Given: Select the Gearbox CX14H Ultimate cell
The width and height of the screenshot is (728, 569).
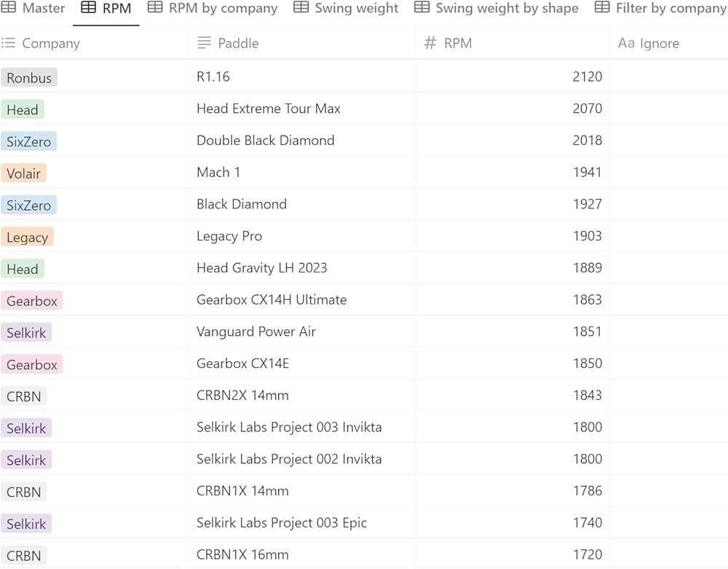Looking at the screenshot, I should click(272, 299).
